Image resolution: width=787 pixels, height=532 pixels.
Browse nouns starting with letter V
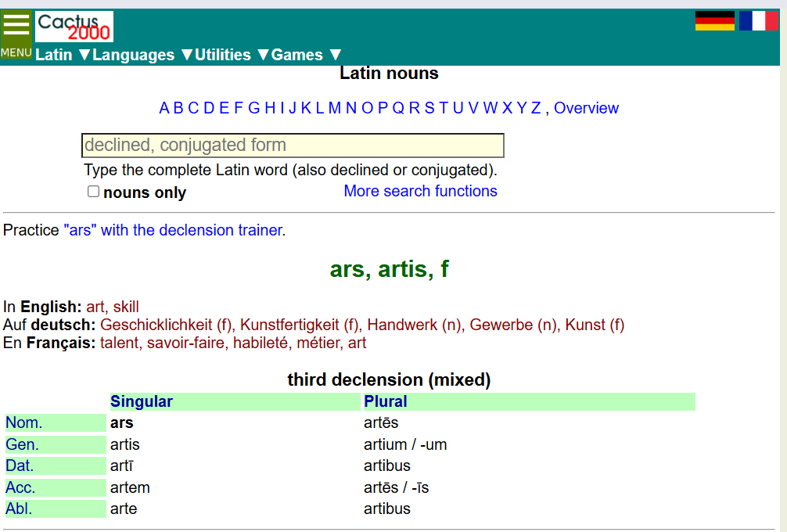tap(473, 108)
